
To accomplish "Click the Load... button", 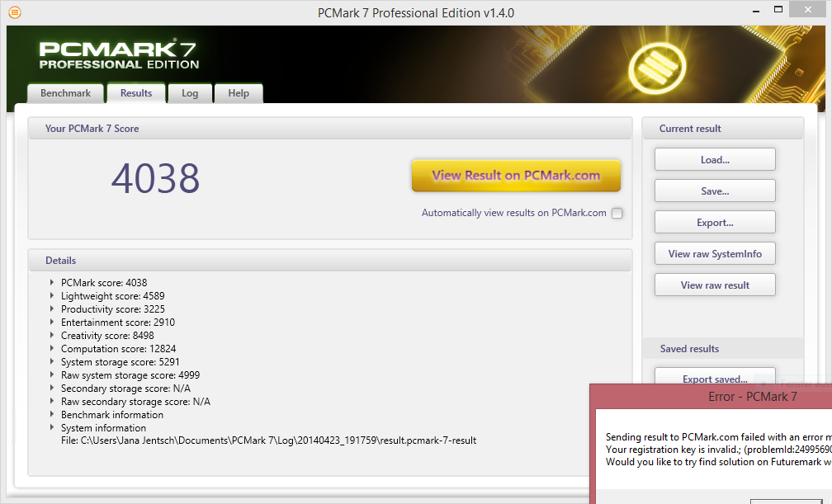I will pyautogui.click(x=715, y=160).
